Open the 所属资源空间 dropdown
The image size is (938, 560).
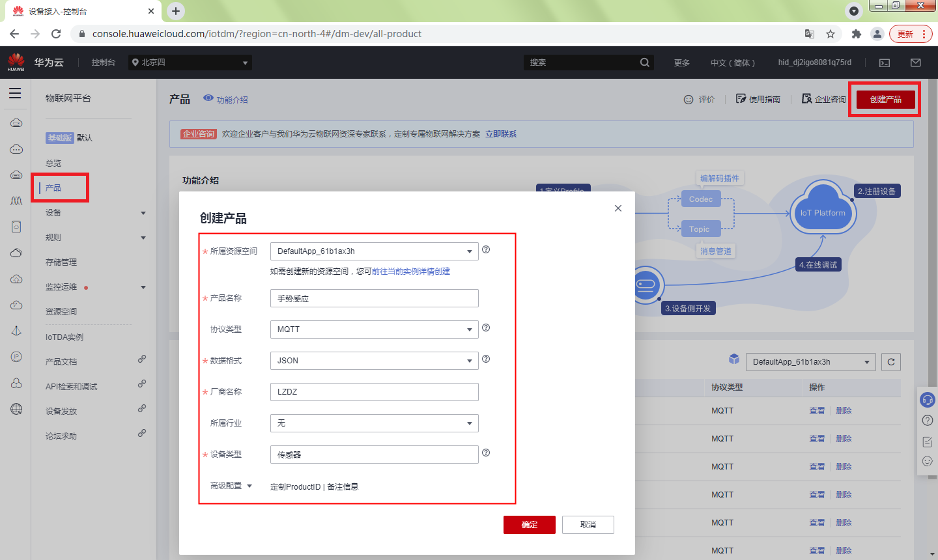[x=374, y=251]
